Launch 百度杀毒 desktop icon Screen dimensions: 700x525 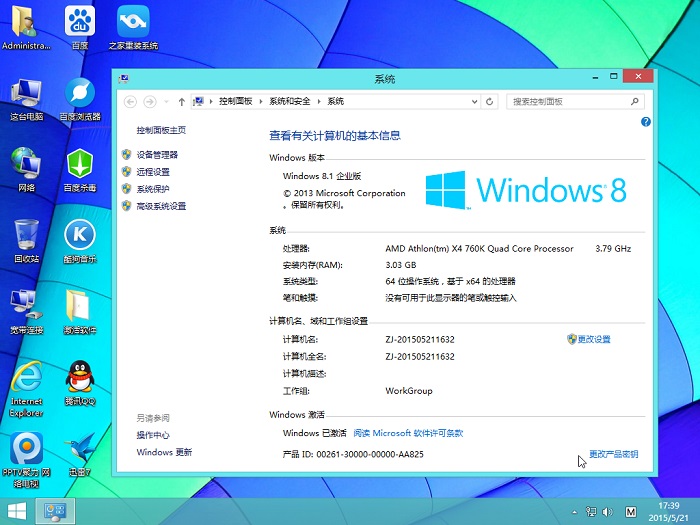pyautogui.click(x=80, y=170)
